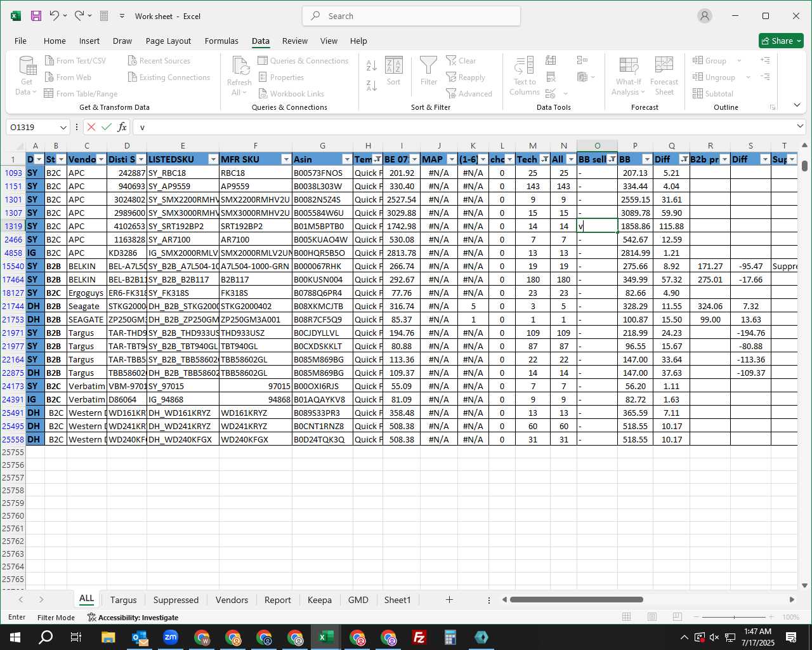The image size is (812, 650).
Task: Switch to Page Layout view
Action: (x=652, y=617)
